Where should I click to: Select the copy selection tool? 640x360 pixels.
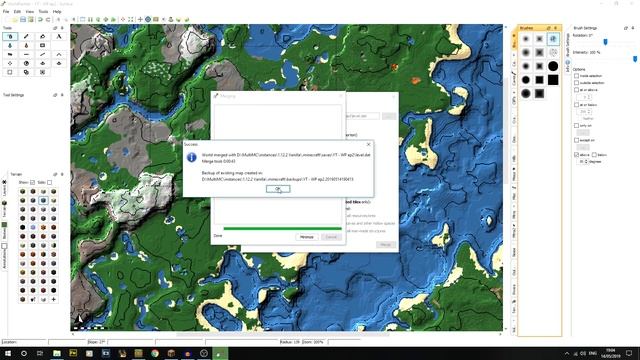(26, 72)
